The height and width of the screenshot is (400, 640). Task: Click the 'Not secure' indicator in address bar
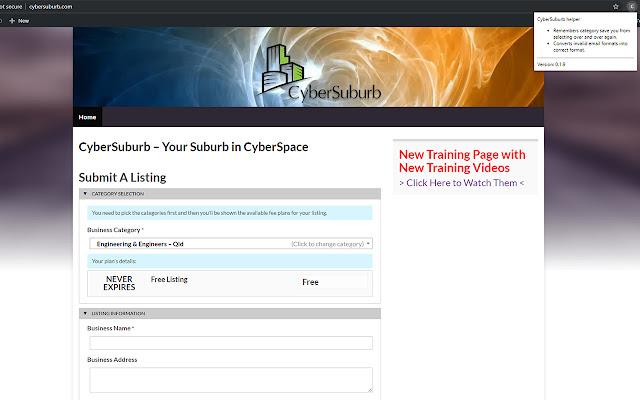pyautogui.click(x=11, y=7)
